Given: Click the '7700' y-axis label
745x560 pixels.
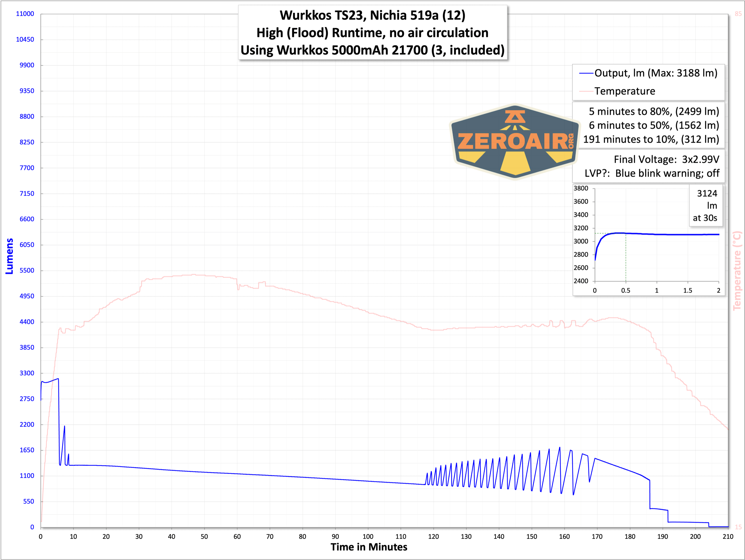Looking at the screenshot, I should click(x=26, y=168).
